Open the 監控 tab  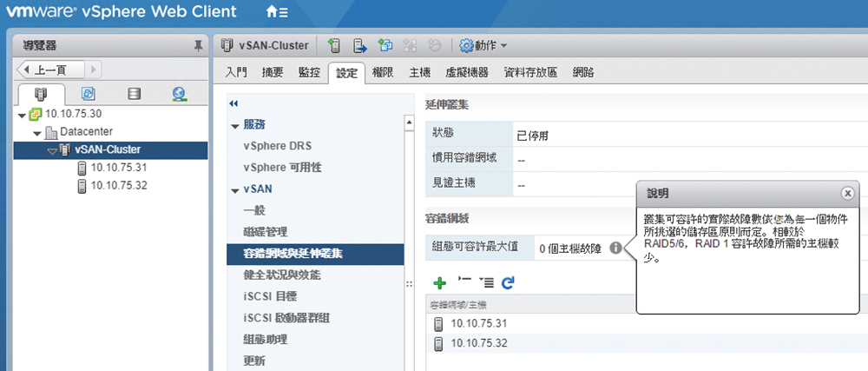[309, 72]
